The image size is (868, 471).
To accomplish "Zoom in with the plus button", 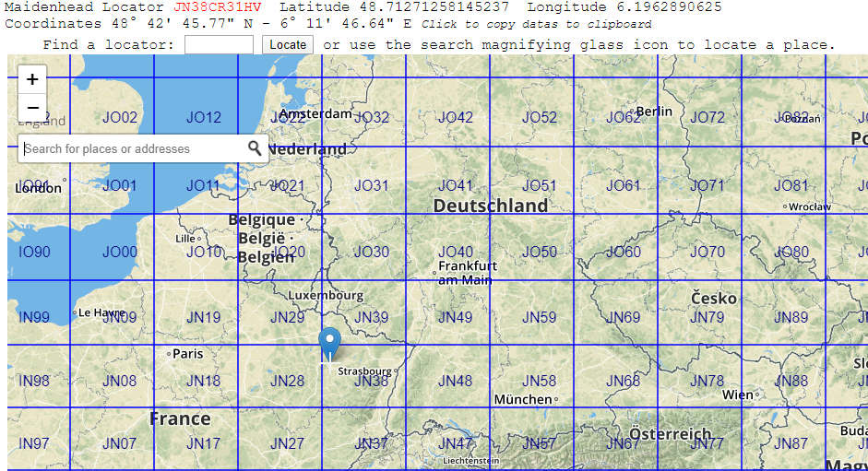I will 32,79.
